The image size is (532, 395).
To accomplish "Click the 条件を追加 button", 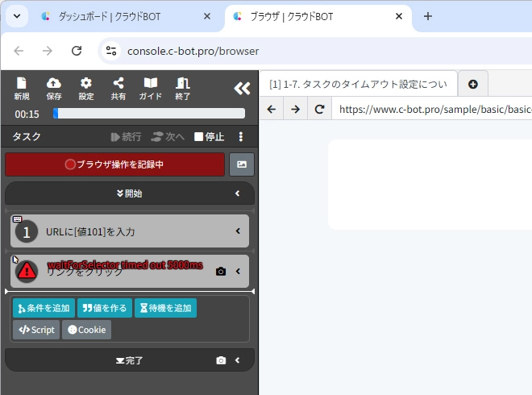I will 44,308.
